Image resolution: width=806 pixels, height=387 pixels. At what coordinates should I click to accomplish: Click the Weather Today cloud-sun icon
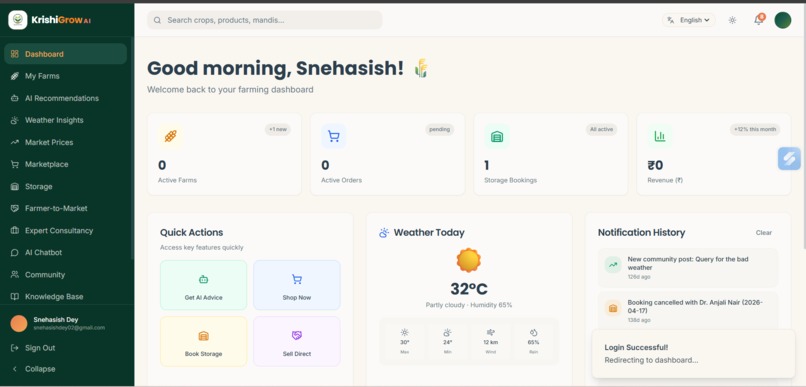(384, 233)
